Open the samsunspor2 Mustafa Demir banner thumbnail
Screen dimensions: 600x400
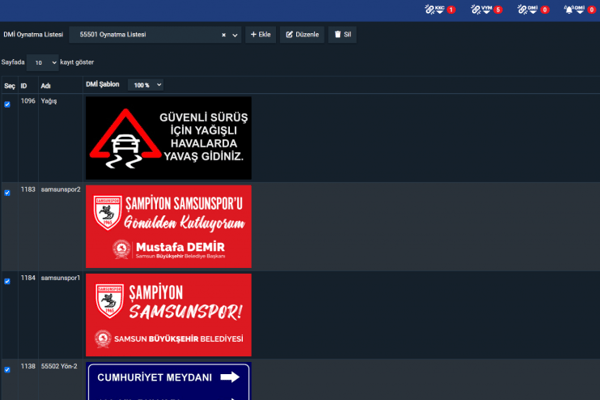[169, 227]
